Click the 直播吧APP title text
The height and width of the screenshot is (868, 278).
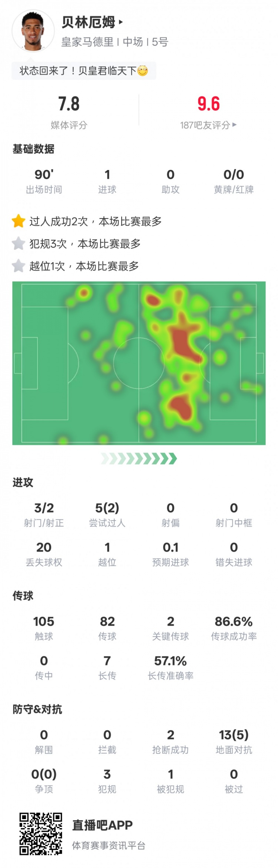[x=102, y=825]
